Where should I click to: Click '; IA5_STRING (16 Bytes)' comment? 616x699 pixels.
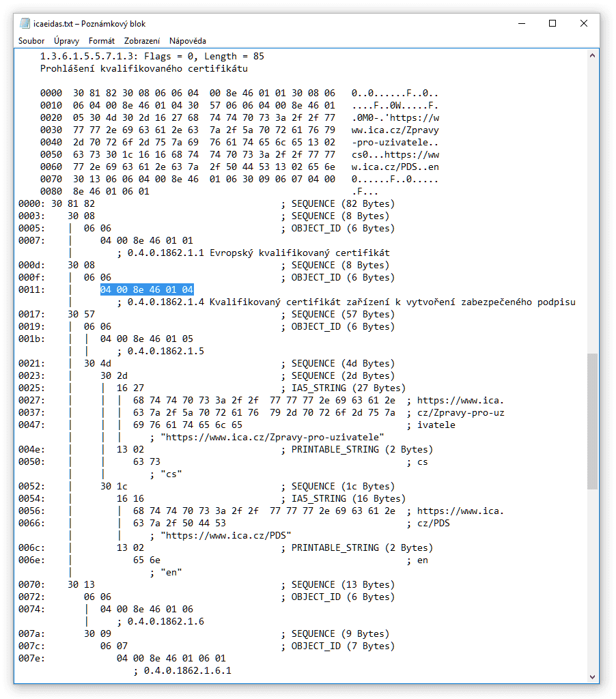344,498
